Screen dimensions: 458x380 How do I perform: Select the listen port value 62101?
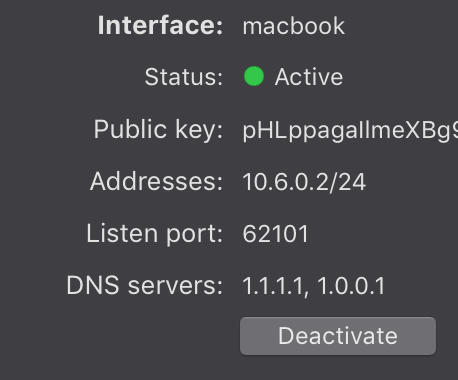point(276,234)
